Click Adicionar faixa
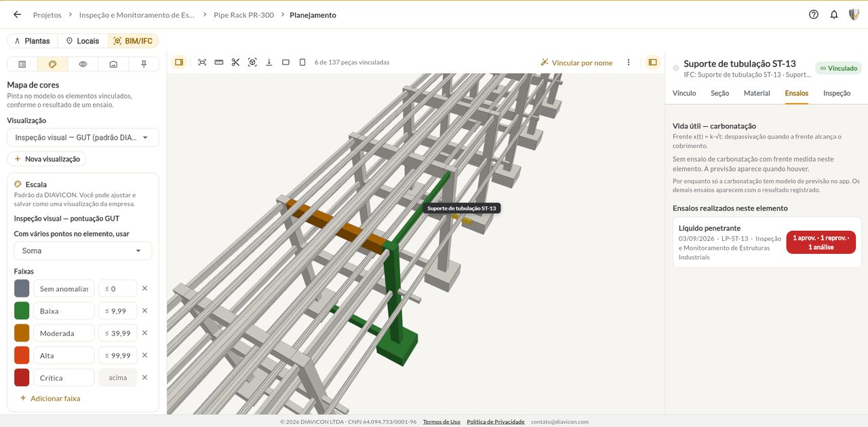This screenshot has width=868, height=427. coord(50,398)
